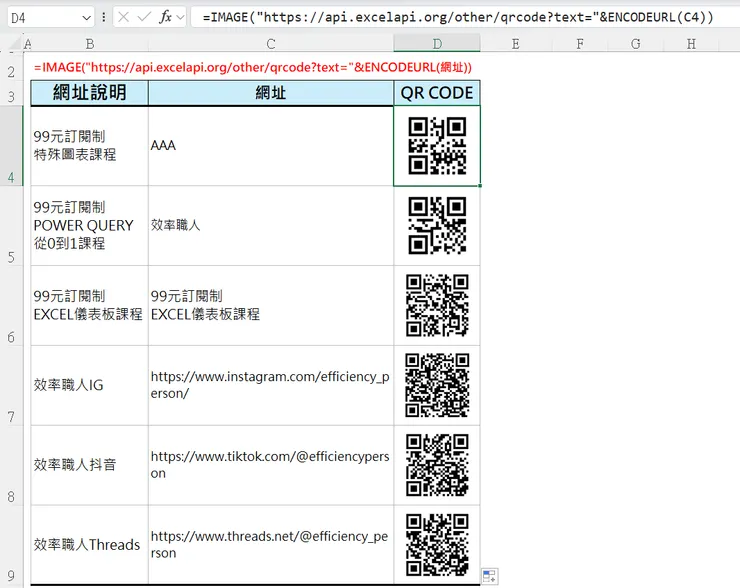Open the Auto Fill Options icon below table
Image resolution: width=740 pixels, height=588 pixels.
[489, 576]
